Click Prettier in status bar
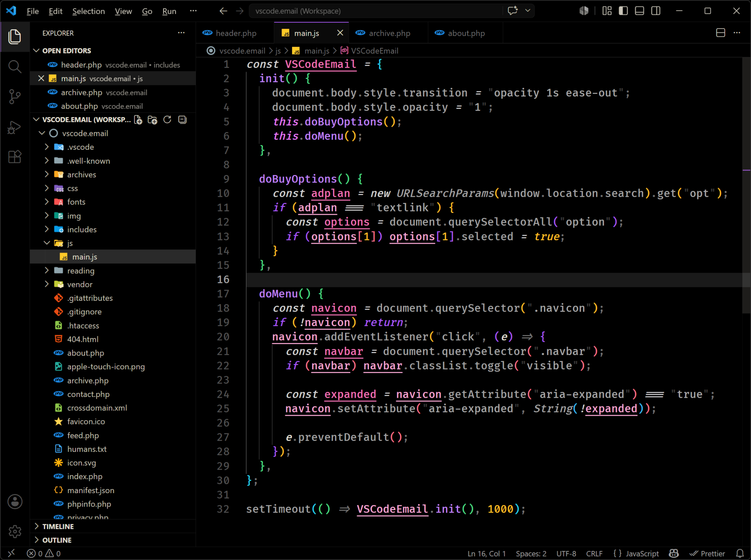 pos(707,554)
